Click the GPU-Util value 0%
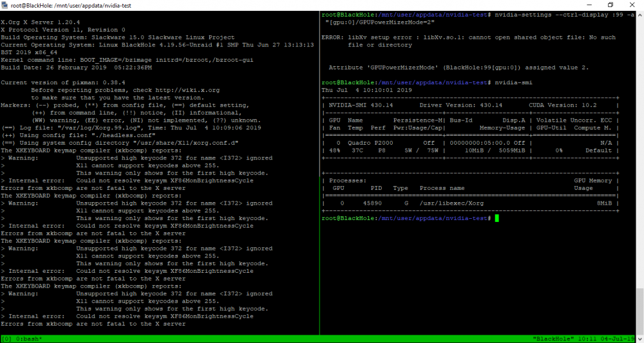Image resolution: width=644 pixels, height=343 pixels. click(558, 150)
